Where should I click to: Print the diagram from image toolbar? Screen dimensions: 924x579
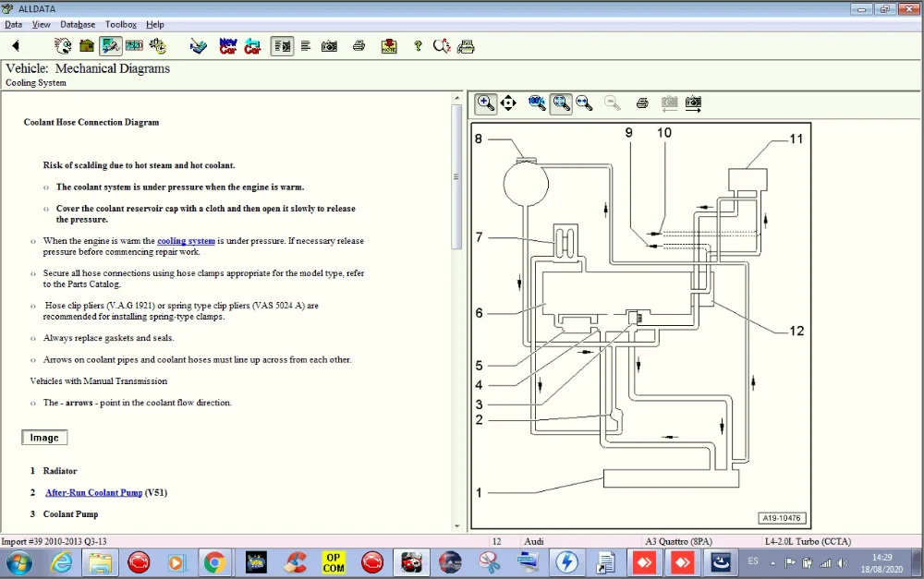(642, 103)
